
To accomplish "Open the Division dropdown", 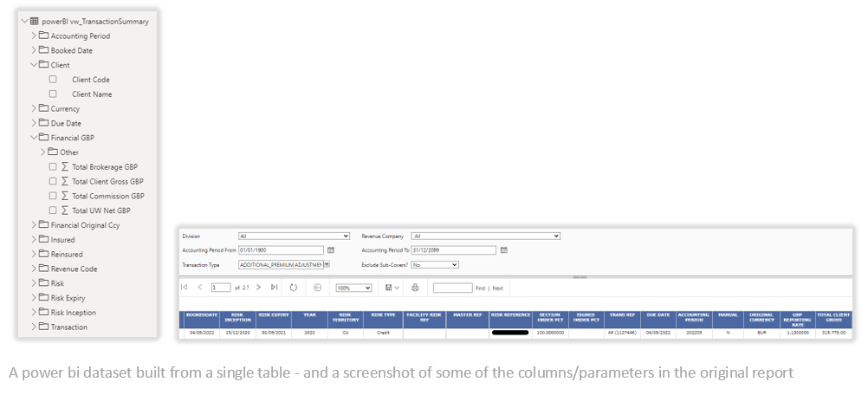I will [x=294, y=236].
